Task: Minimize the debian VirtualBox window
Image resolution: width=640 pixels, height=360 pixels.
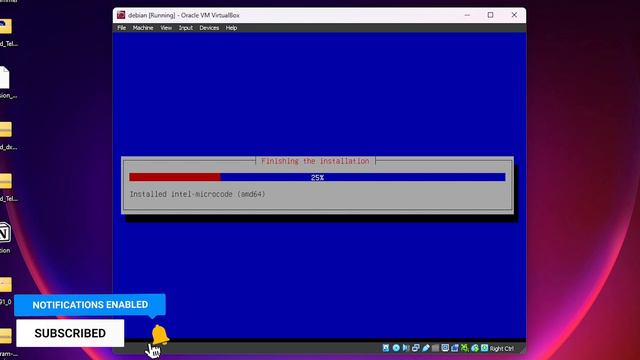Action: tap(467, 15)
